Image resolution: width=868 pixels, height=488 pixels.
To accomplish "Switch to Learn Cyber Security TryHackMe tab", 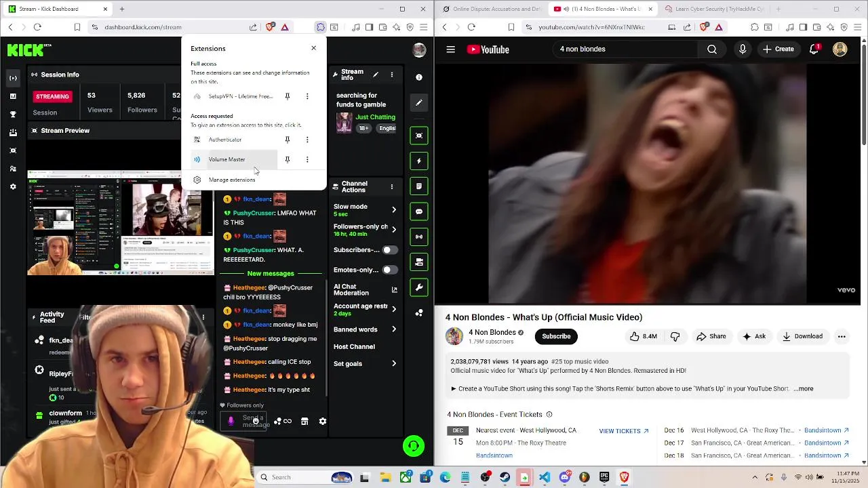I will pos(715,9).
